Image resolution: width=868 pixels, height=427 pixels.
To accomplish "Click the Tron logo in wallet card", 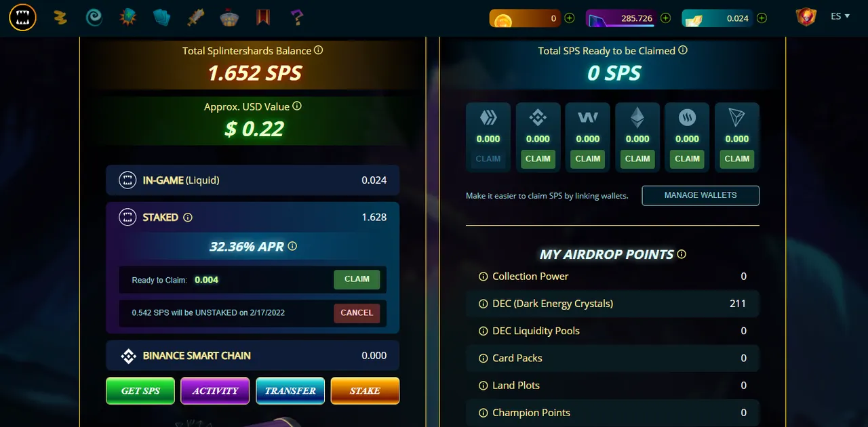I will pos(737,119).
